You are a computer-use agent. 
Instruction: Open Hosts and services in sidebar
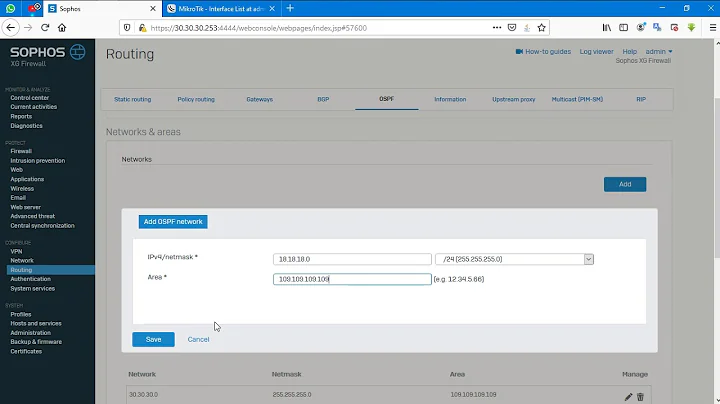[x=36, y=324]
